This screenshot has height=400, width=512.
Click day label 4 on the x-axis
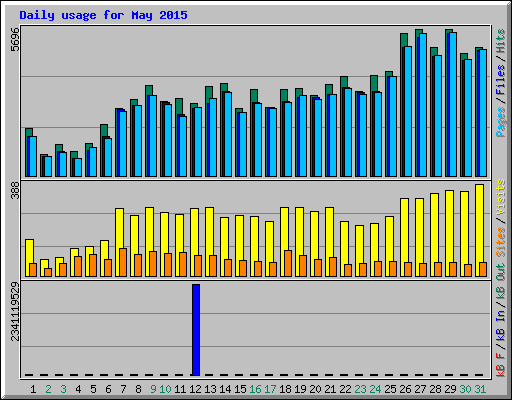pos(78,389)
